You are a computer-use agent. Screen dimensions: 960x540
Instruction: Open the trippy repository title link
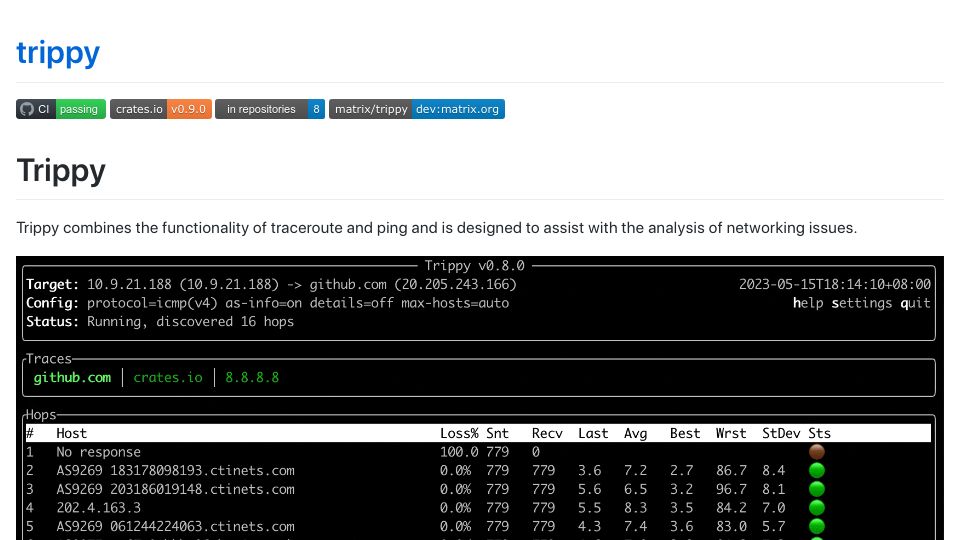(x=58, y=53)
